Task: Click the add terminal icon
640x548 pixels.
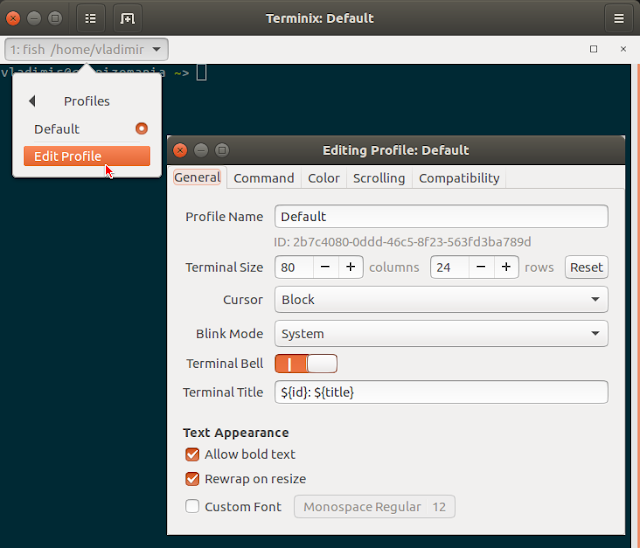Action: (x=127, y=18)
